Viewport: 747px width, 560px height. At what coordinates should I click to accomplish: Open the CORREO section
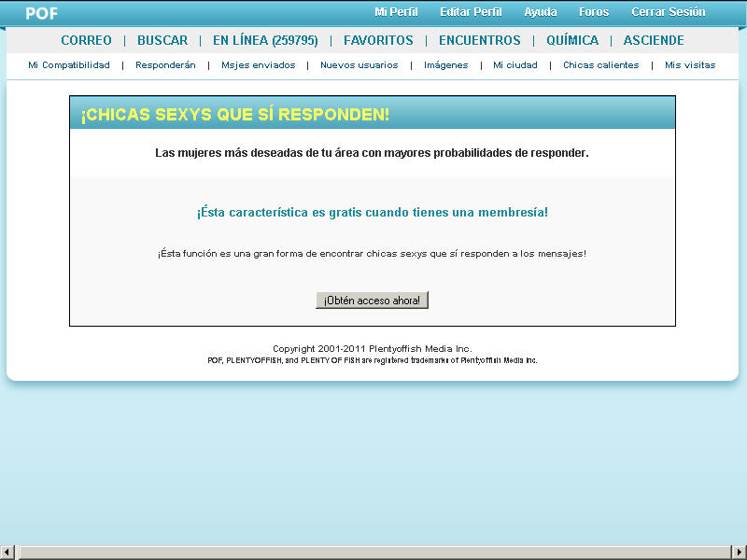tap(86, 40)
